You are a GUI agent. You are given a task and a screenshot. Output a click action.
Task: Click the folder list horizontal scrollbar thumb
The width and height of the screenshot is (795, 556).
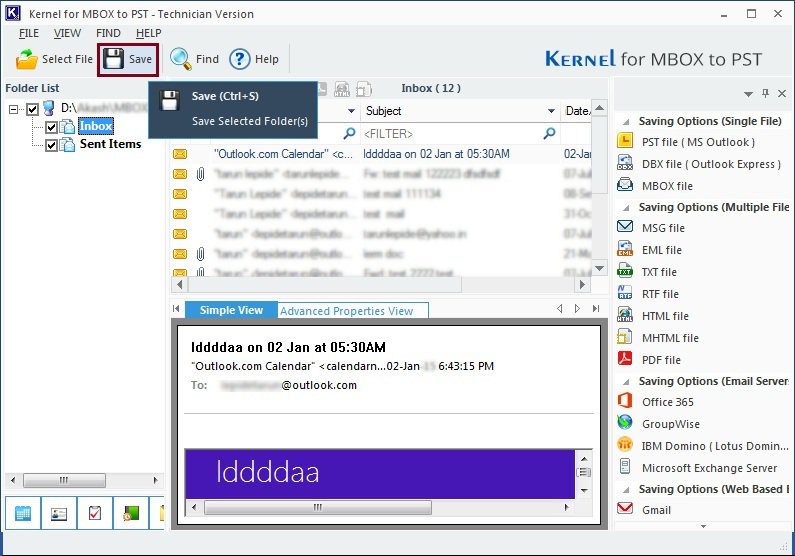point(64,480)
